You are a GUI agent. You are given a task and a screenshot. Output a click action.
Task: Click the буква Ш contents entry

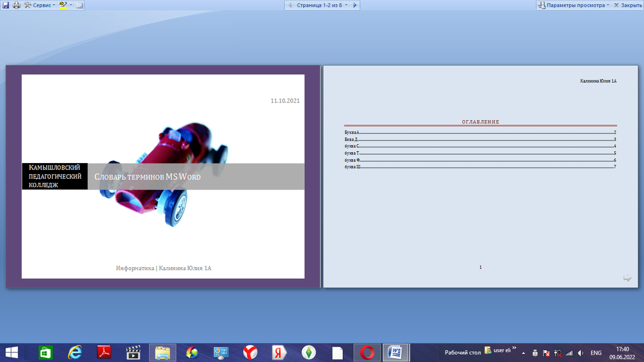click(480, 167)
